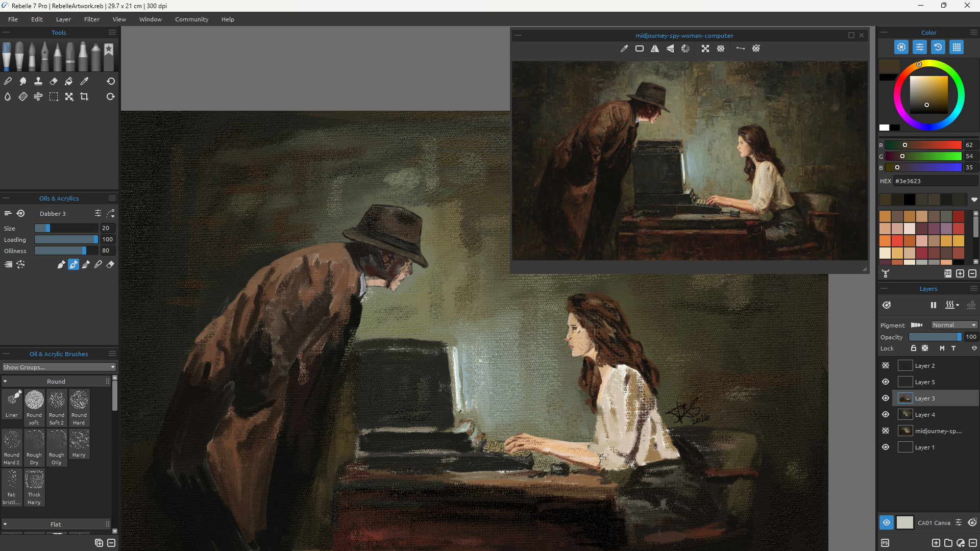Viewport: 980px width, 551px height.
Task: Select the Water drop tool
Action: 8,96
